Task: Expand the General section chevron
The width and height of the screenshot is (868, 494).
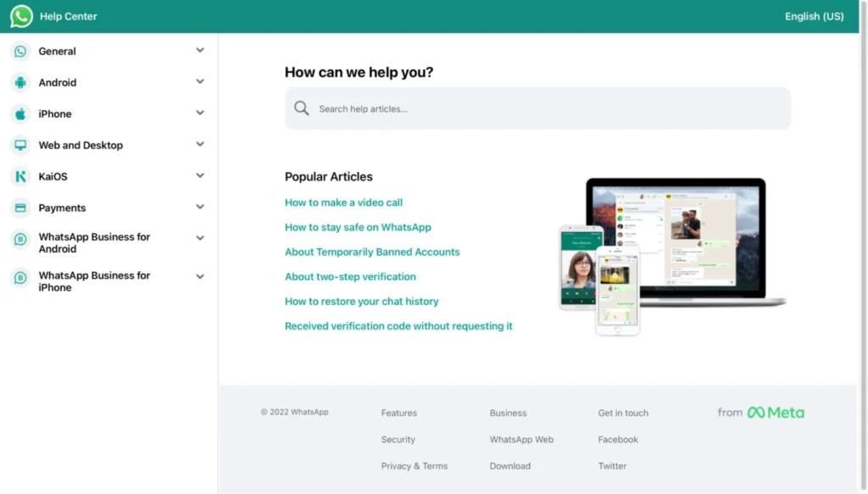Action: (x=200, y=50)
